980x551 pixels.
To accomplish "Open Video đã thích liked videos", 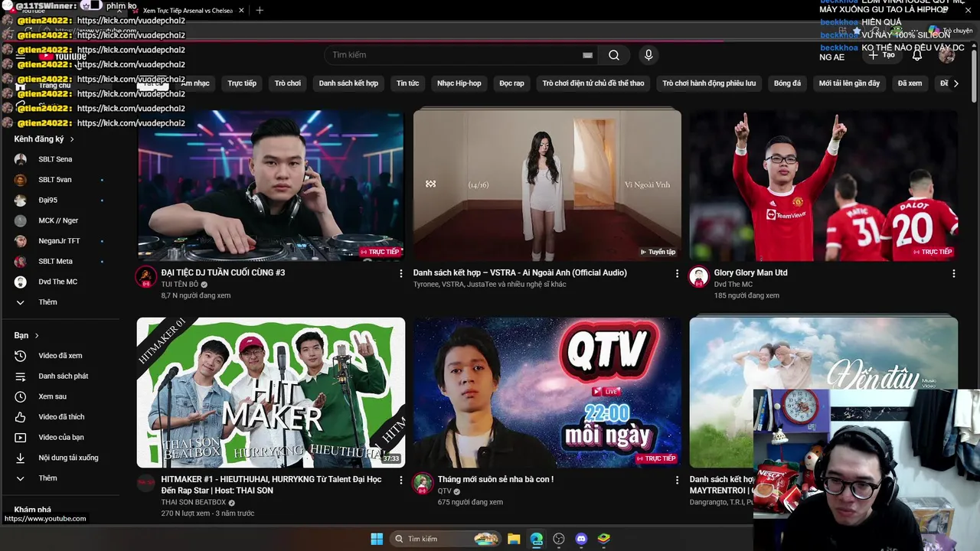I will pos(61,417).
